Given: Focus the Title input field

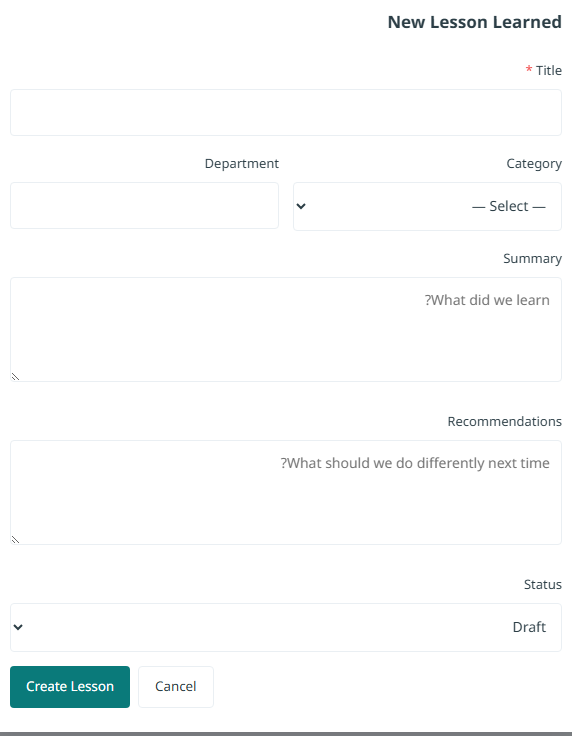Looking at the screenshot, I should click(286, 113).
